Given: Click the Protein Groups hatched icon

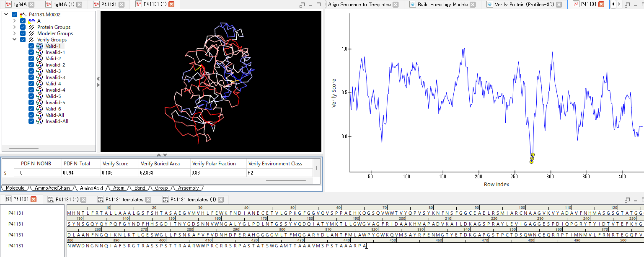Looking at the screenshot, I should coord(31,27).
